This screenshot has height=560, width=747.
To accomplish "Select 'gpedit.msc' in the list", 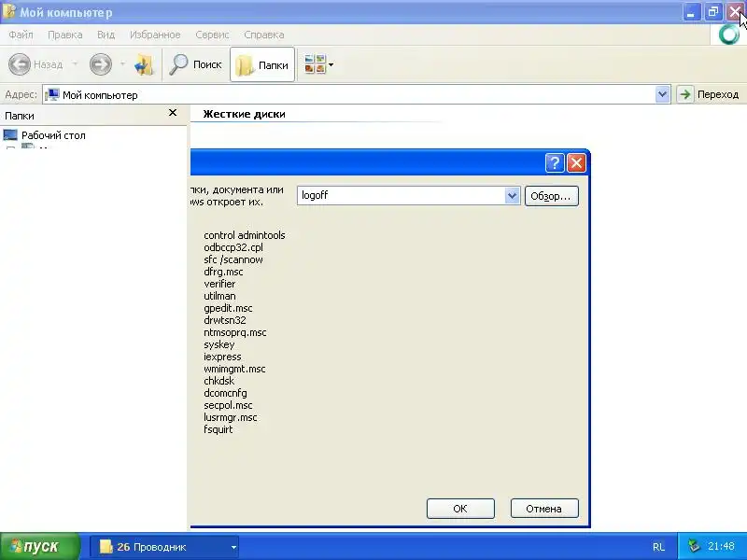I will [228, 308].
